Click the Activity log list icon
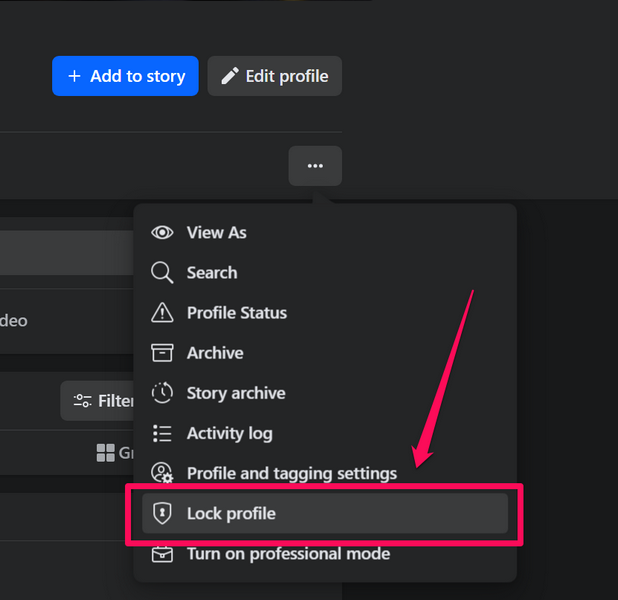 [162, 433]
